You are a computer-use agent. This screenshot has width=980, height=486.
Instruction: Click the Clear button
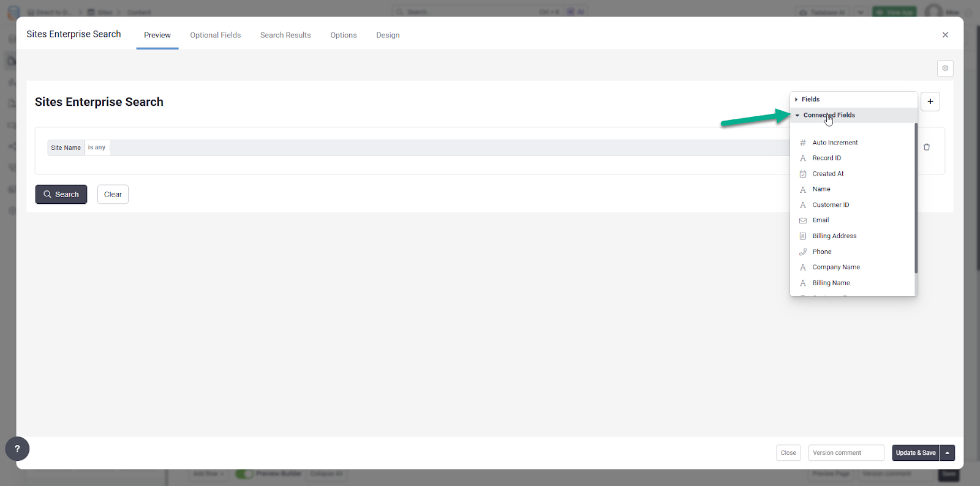pyautogui.click(x=113, y=194)
